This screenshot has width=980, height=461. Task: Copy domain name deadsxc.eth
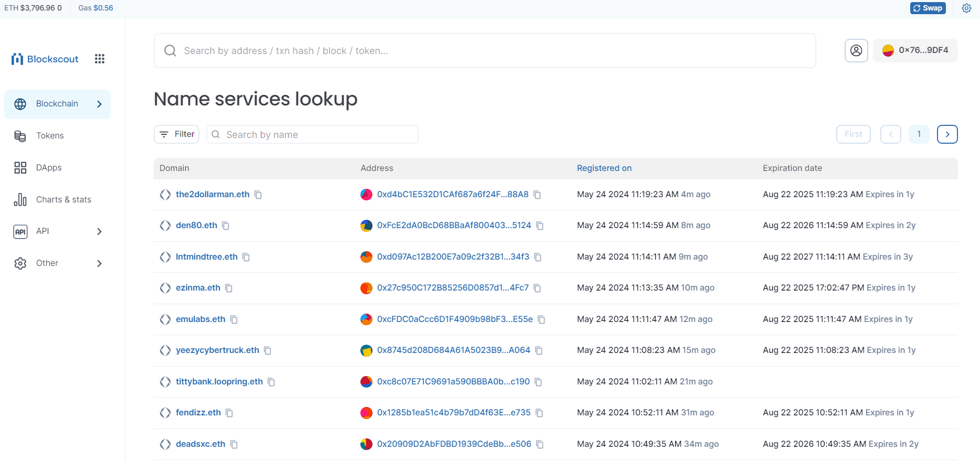tap(234, 444)
